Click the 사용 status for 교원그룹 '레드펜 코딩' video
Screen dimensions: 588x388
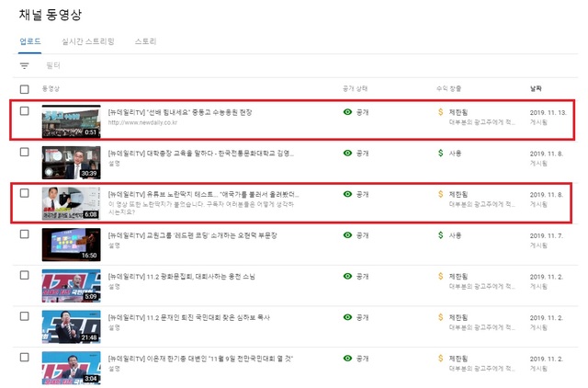pyautogui.click(x=456, y=235)
